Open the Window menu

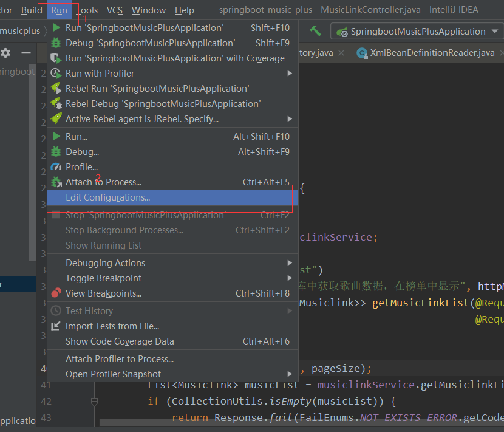[x=149, y=10]
